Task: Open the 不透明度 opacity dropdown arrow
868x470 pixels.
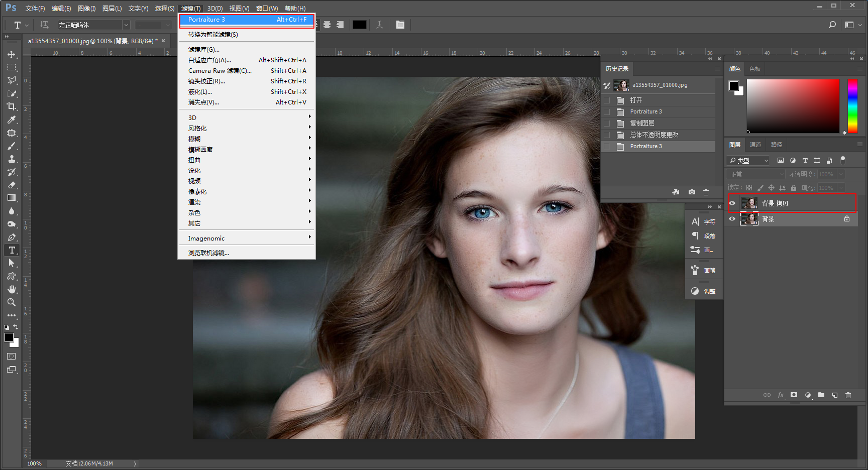Action: pyautogui.click(x=840, y=174)
